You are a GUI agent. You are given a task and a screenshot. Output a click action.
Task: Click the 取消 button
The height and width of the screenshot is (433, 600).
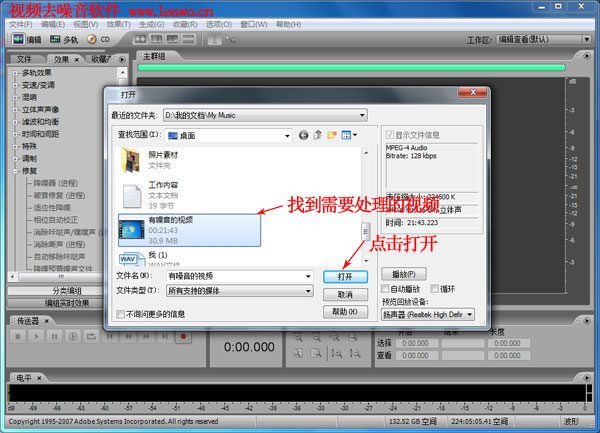pos(346,295)
